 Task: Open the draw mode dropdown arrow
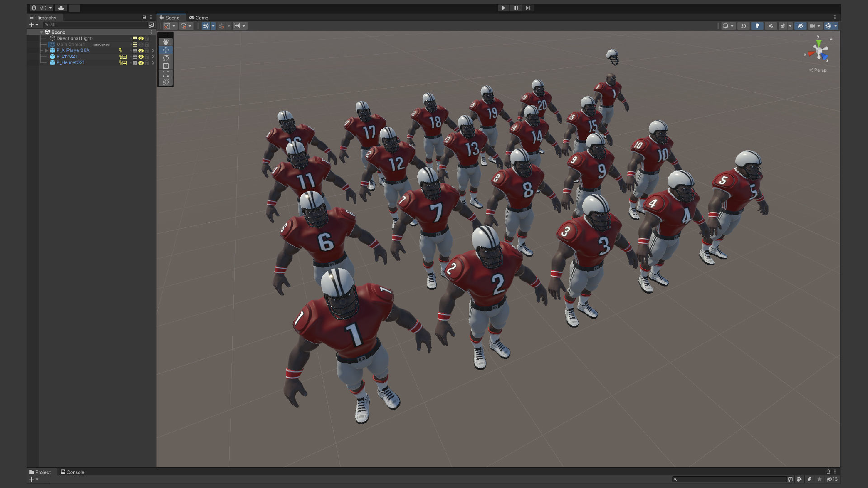coord(732,26)
